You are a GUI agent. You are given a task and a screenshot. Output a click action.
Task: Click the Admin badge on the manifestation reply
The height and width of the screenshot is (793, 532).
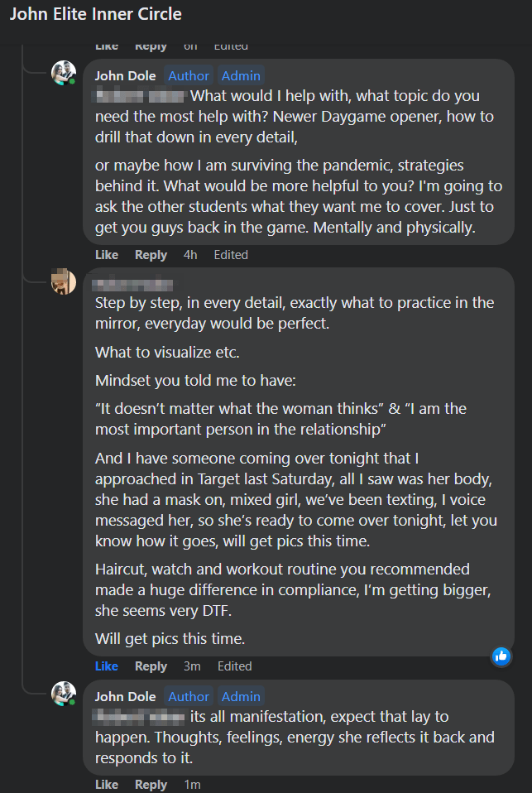coord(242,696)
